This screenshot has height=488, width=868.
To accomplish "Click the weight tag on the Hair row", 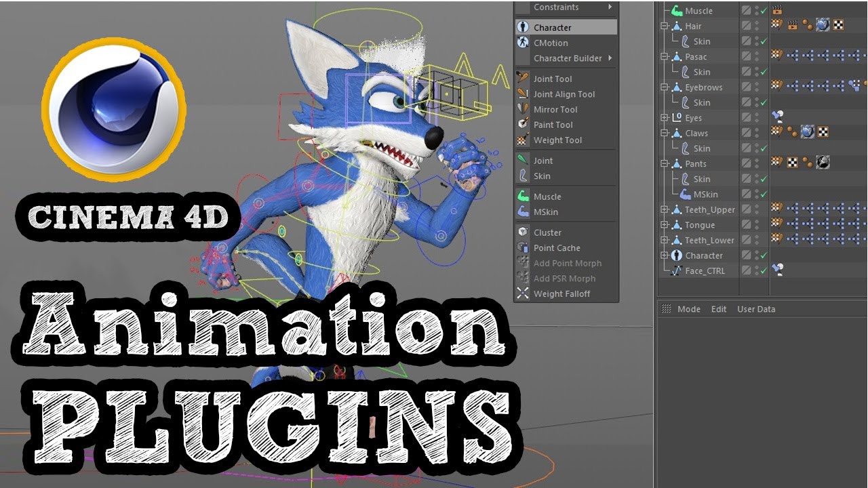I will click(777, 26).
